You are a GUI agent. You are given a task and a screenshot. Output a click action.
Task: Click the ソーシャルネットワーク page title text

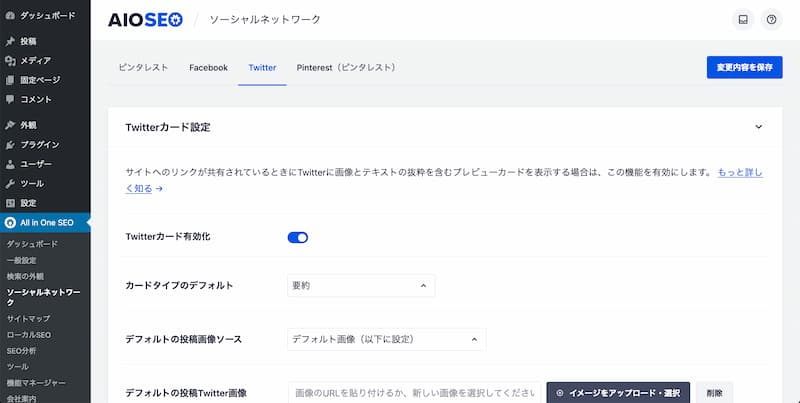[265, 19]
